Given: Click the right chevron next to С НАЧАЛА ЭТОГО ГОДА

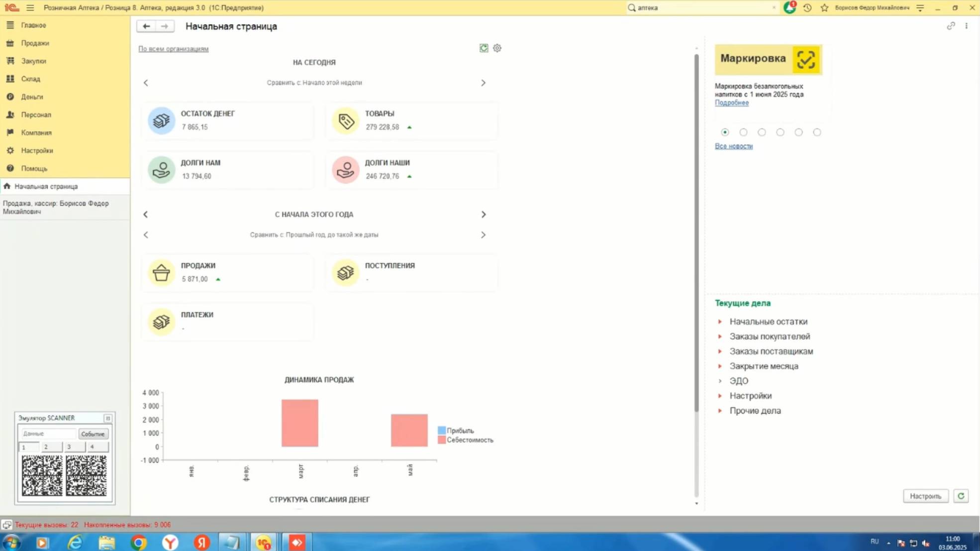Looking at the screenshot, I should [x=483, y=215].
